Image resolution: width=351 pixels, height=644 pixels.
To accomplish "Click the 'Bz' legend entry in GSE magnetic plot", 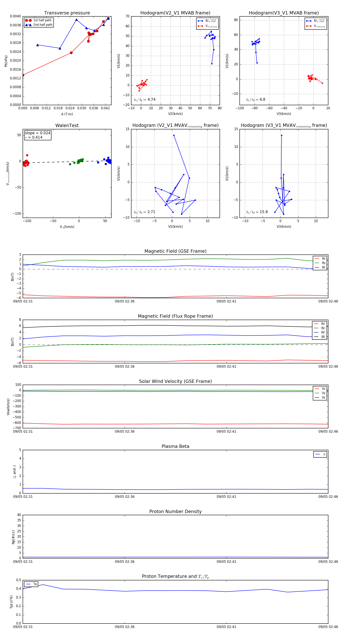I will (320, 268).
